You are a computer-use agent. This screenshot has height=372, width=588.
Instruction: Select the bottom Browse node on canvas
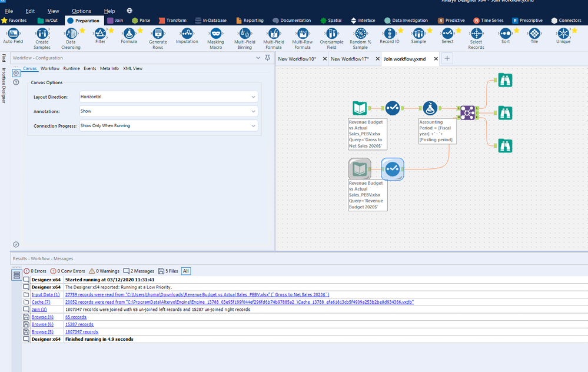coord(505,145)
